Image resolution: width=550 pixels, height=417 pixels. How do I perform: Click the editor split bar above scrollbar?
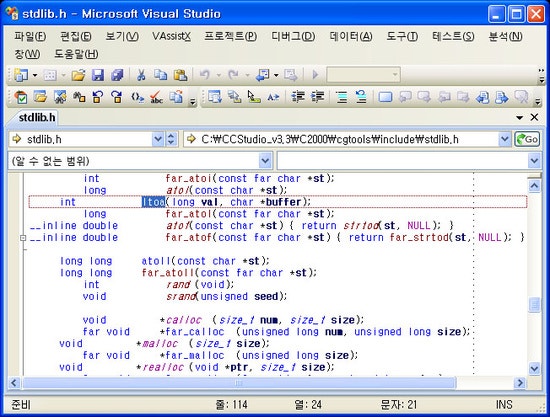click(534, 176)
